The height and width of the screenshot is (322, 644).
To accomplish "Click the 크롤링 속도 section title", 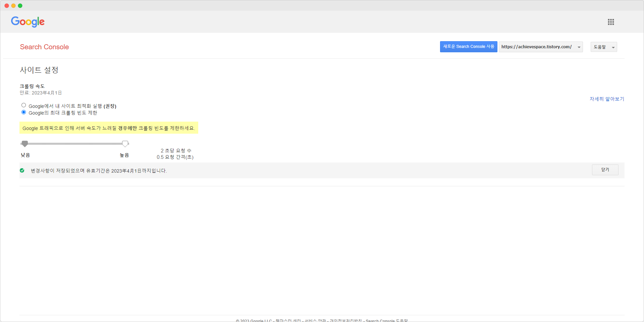I will [x=32, y=86].
